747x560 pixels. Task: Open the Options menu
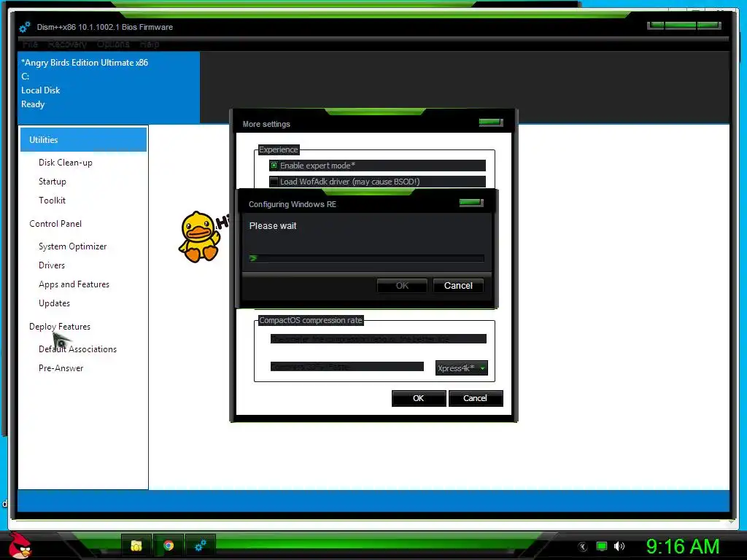(x=113, y=44)
